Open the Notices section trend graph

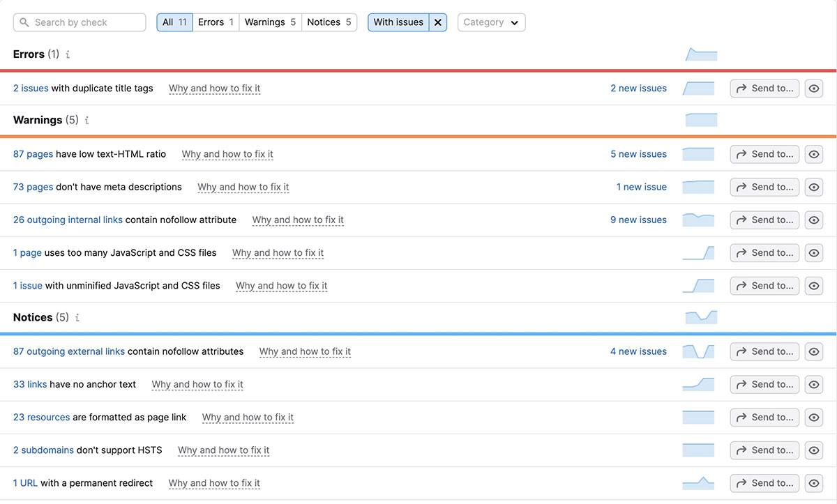[701, 317]
